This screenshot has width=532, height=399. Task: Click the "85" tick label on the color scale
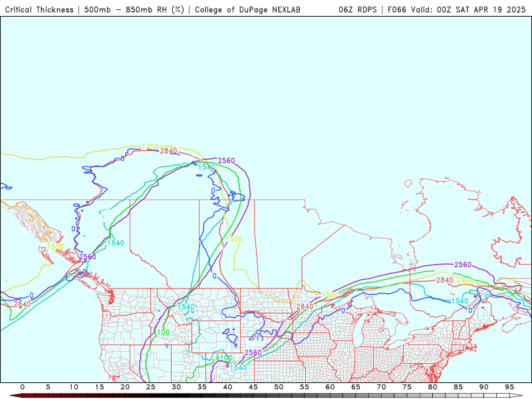coord(458,387)
